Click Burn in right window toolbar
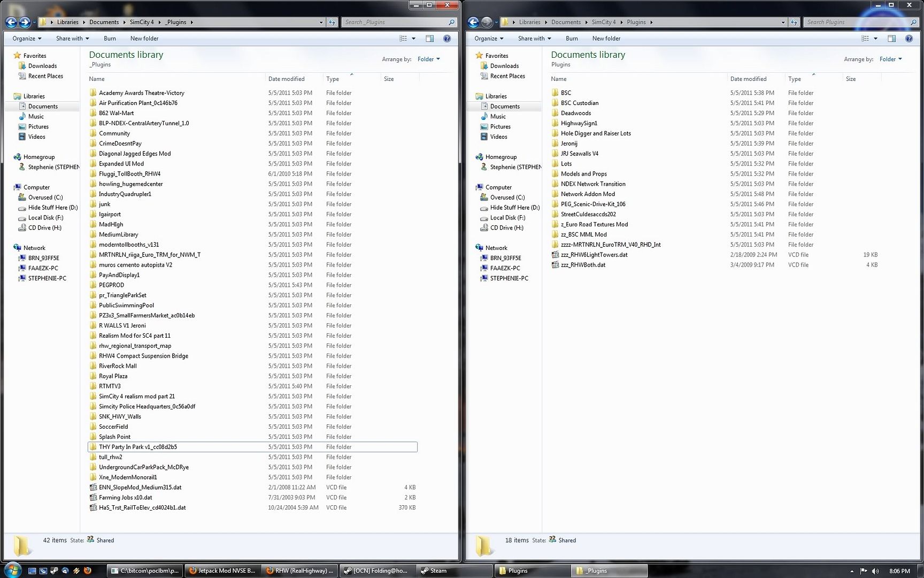The width and height of the screenshot is (924, 578). [x=572, y=39]
